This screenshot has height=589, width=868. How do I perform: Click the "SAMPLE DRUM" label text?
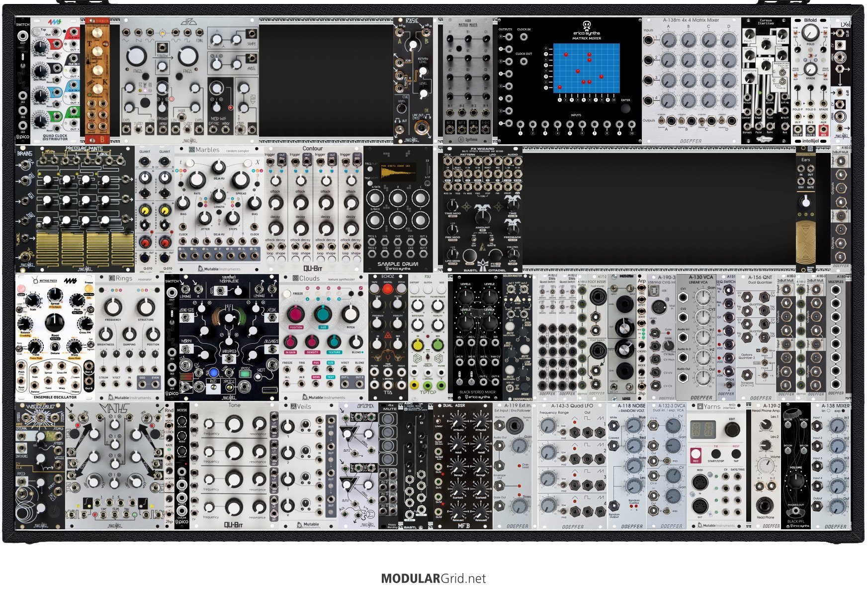[398, 264]
